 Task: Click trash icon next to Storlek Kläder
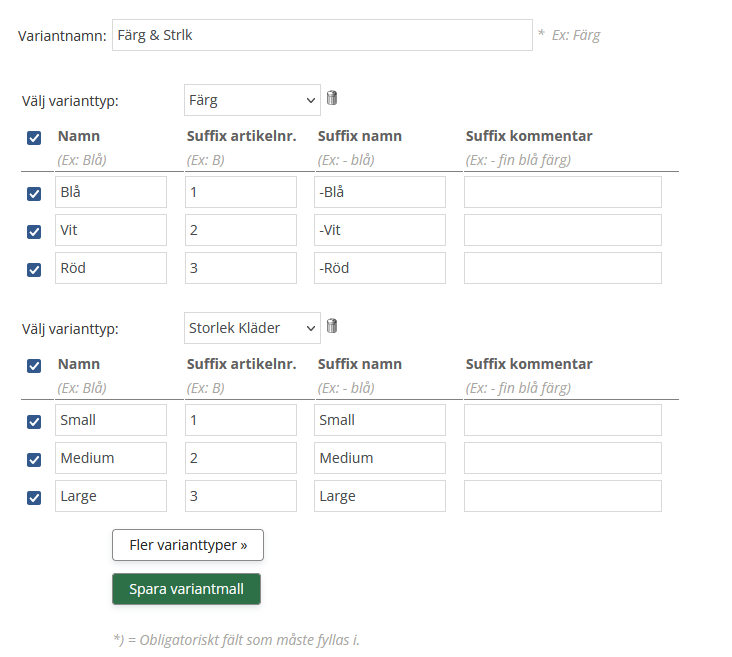coord(332,326)
